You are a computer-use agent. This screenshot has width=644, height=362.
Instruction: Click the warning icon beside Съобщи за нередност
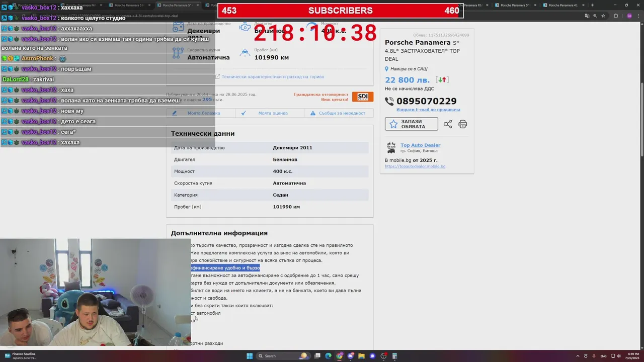[x=313, y=113]
